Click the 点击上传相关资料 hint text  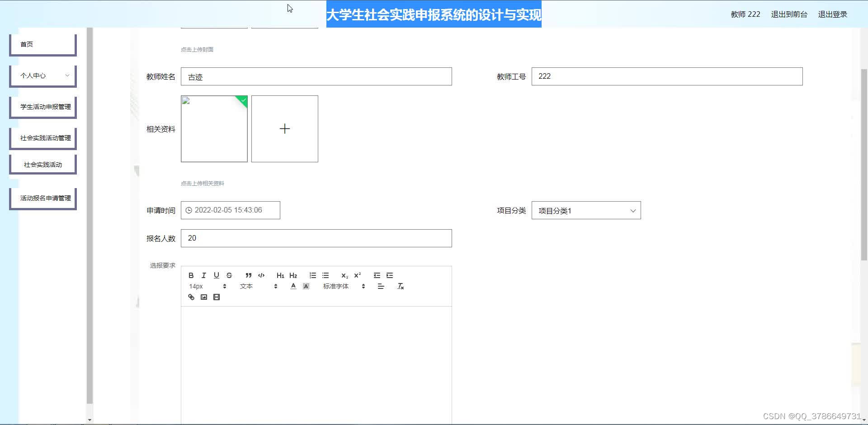coord(203,183)
